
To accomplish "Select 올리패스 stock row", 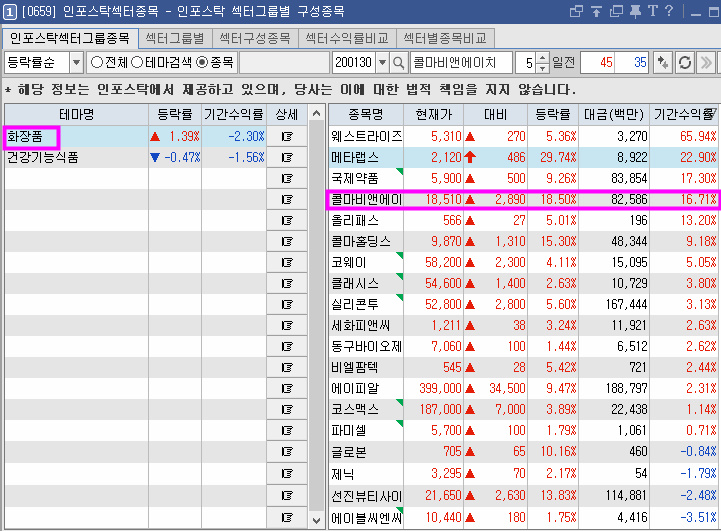I will (523, 221).
